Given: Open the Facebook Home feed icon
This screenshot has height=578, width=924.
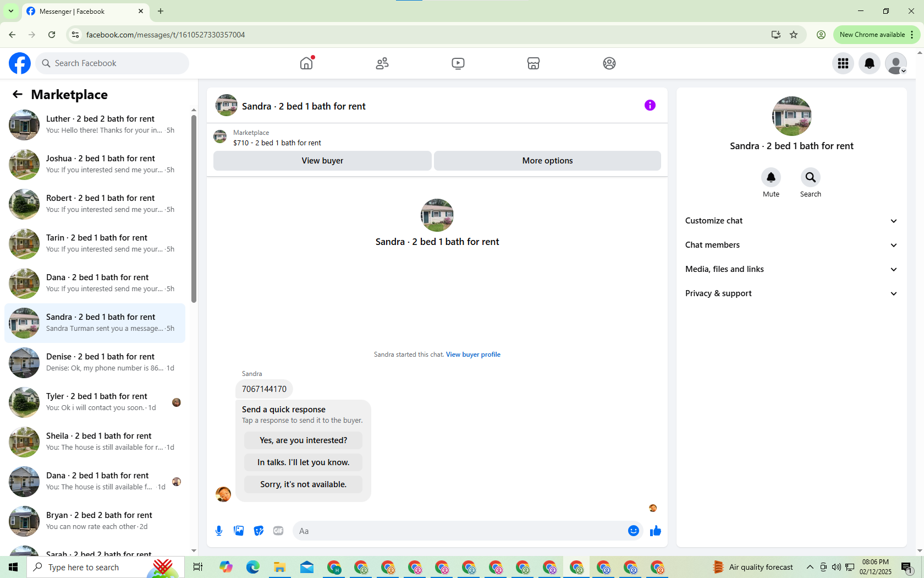Looking at the screenshot, I should (307, 63).
